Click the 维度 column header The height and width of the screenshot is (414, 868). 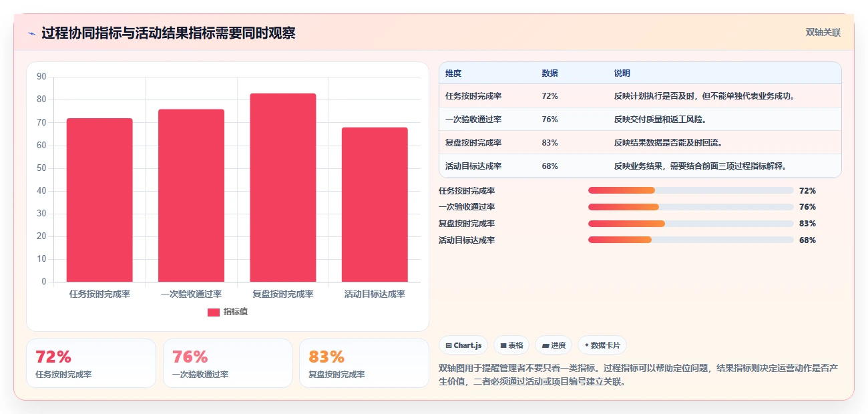point(453,73)
